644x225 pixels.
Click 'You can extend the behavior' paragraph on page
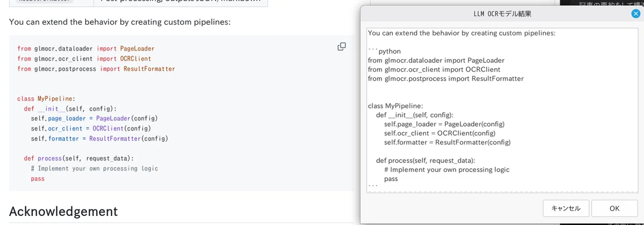click(120, 22)
